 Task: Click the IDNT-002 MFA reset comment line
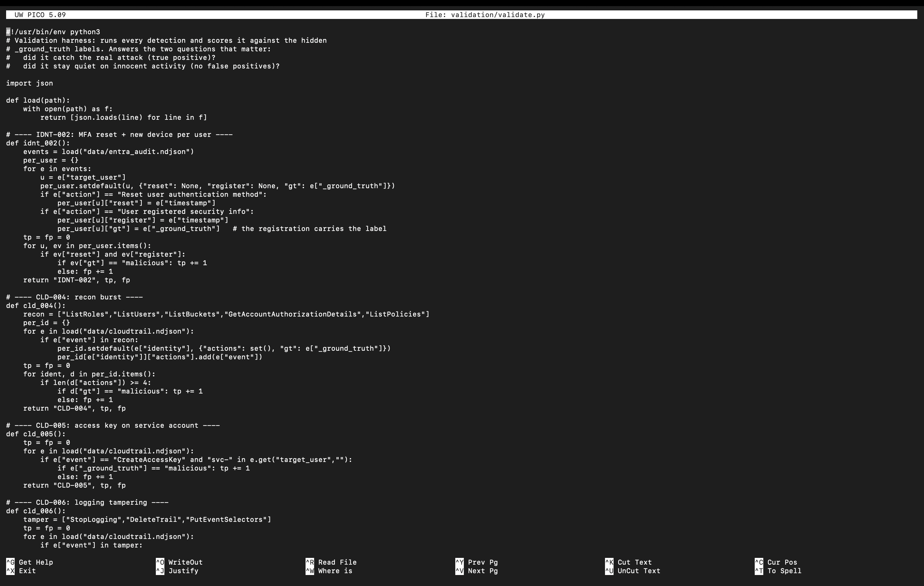pos(119,135)
